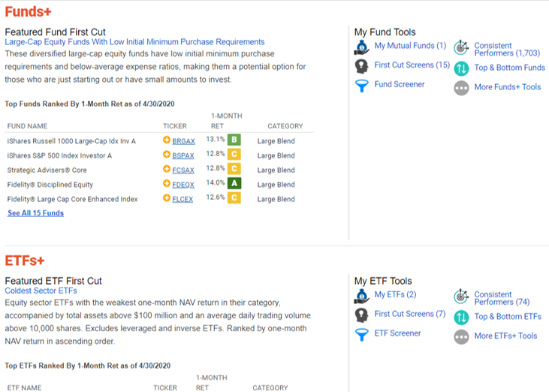Click the ETF First Cut Screens head icon

[x=362, y=315]
